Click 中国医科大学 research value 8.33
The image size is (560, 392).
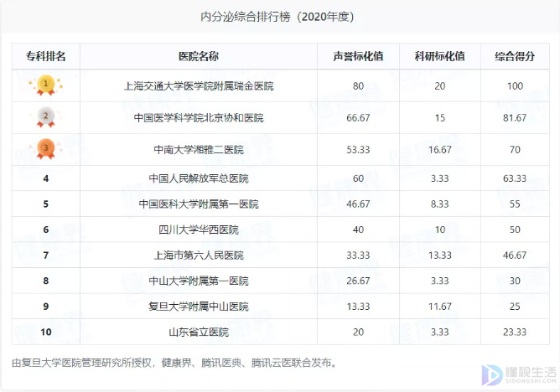pos(439,204)
